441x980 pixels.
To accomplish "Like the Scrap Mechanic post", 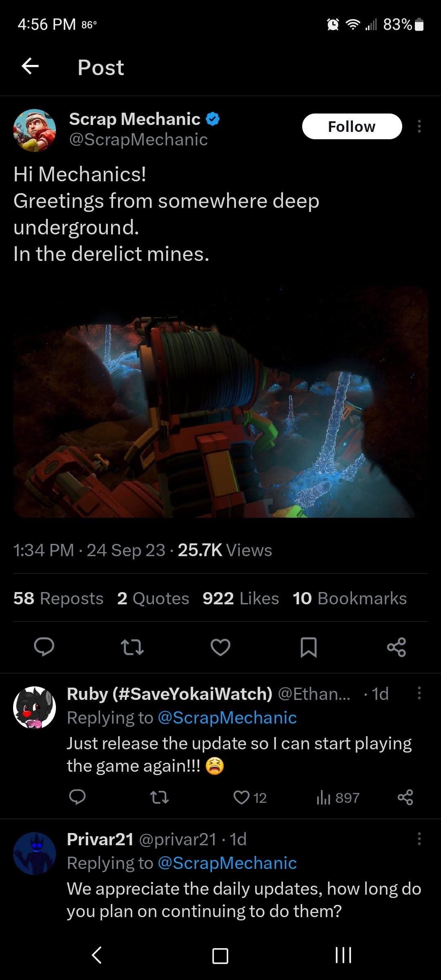I will (220, 647).
